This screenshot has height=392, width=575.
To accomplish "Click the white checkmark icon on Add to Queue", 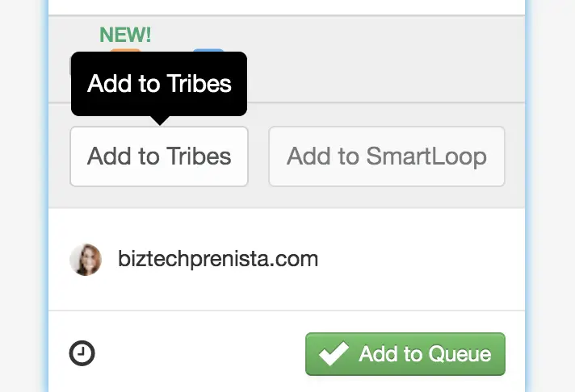I will (334, 353).
